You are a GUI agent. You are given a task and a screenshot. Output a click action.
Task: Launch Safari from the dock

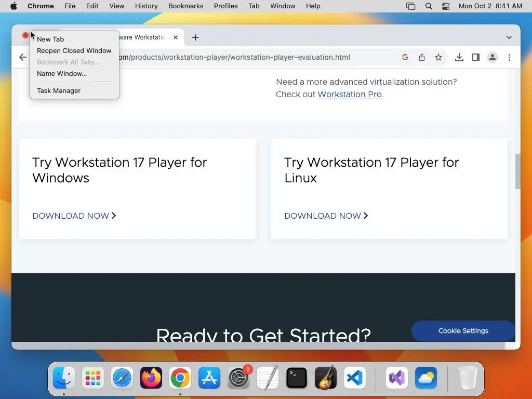click(122, 378)
